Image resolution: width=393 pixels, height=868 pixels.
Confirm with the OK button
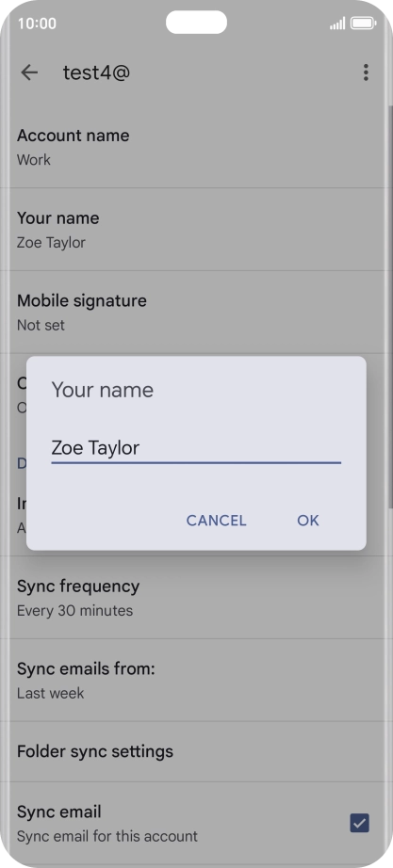(x=308, y=521)
